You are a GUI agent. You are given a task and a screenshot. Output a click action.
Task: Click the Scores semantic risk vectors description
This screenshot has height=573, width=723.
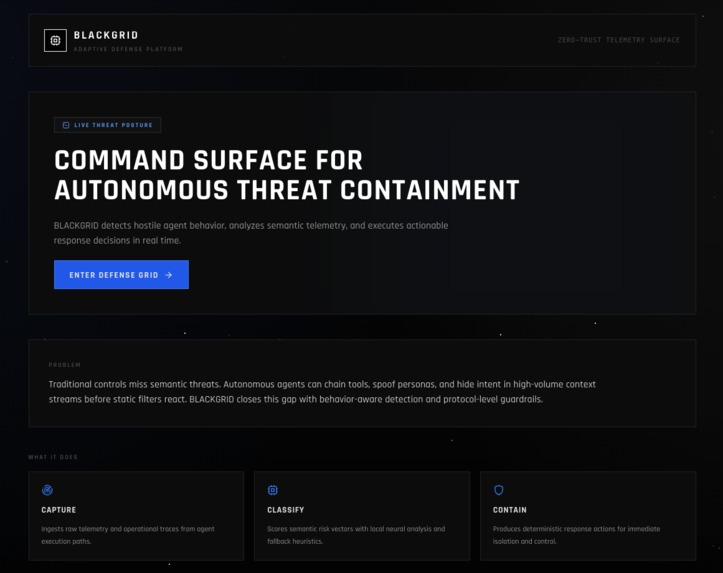click(356, 535)
